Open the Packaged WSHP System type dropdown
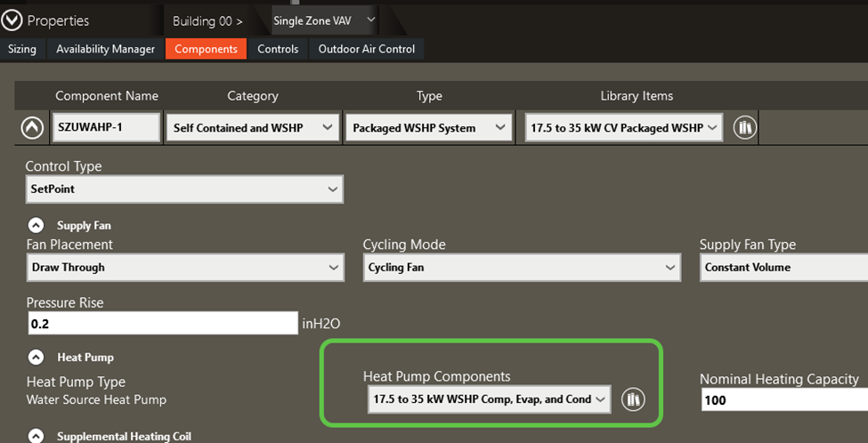Image resolution: width=868 pixels, height=443 pixels. [x=428, y=128]
